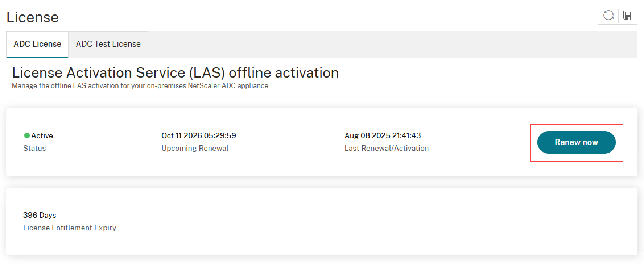Click the License Entitlement Expiry label

click(x=70, y=228)
